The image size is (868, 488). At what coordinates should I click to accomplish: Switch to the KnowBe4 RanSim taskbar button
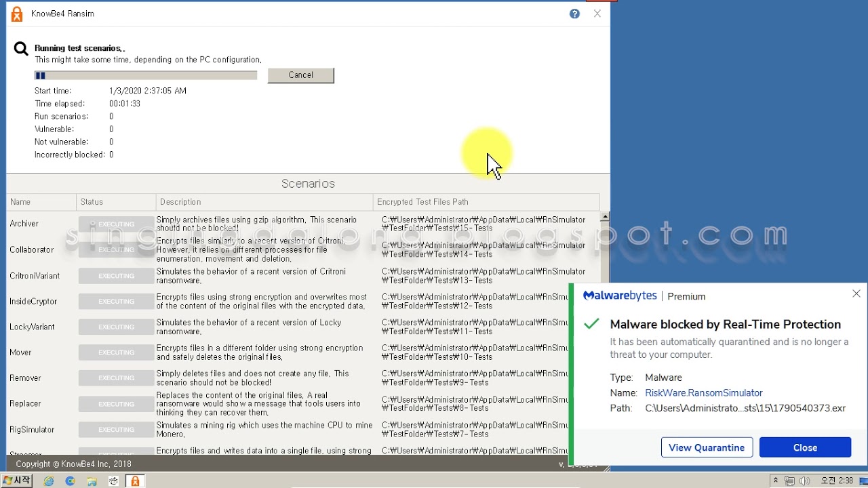135,481
